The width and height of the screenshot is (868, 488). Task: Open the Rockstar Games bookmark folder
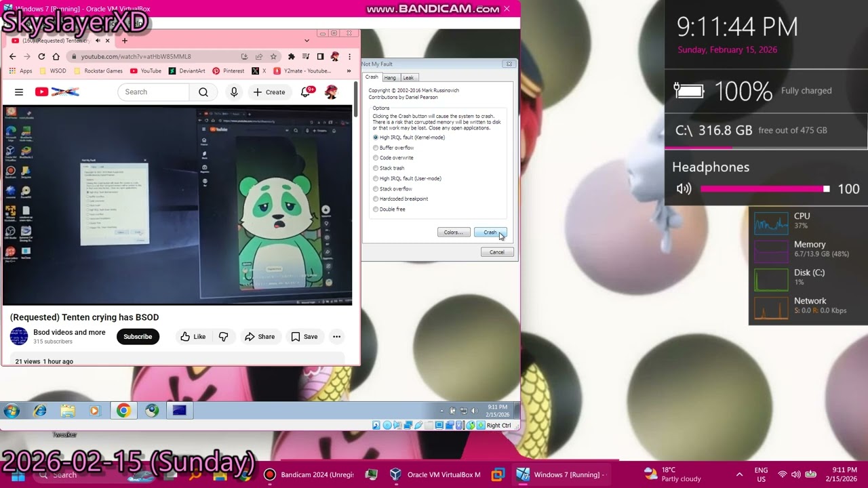98,71
